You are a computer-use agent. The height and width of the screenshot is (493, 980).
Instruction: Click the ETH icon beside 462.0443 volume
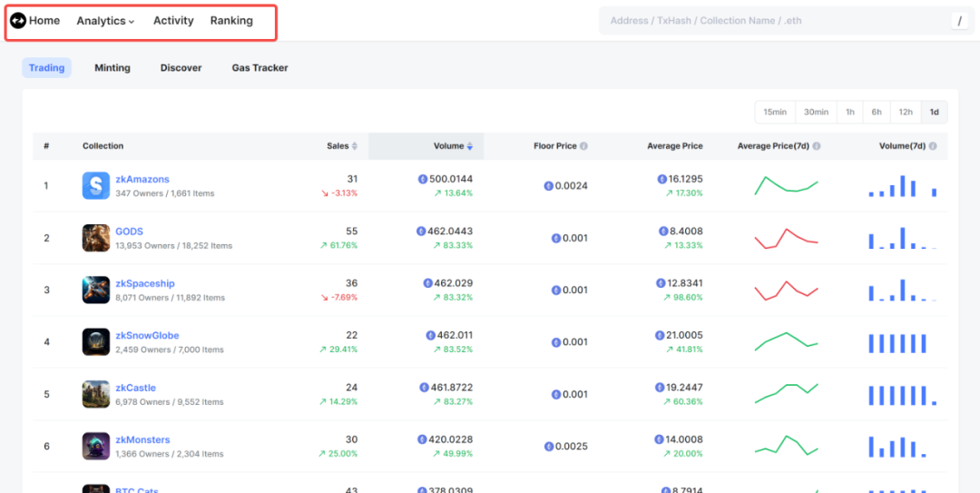click(x=421, y=231)
